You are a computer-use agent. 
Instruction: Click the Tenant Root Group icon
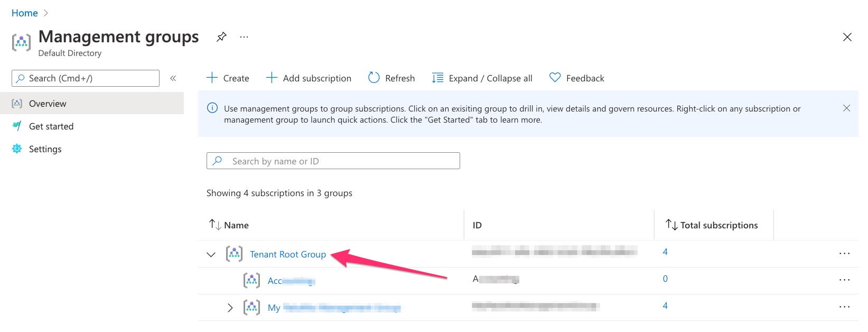(234, 254)
